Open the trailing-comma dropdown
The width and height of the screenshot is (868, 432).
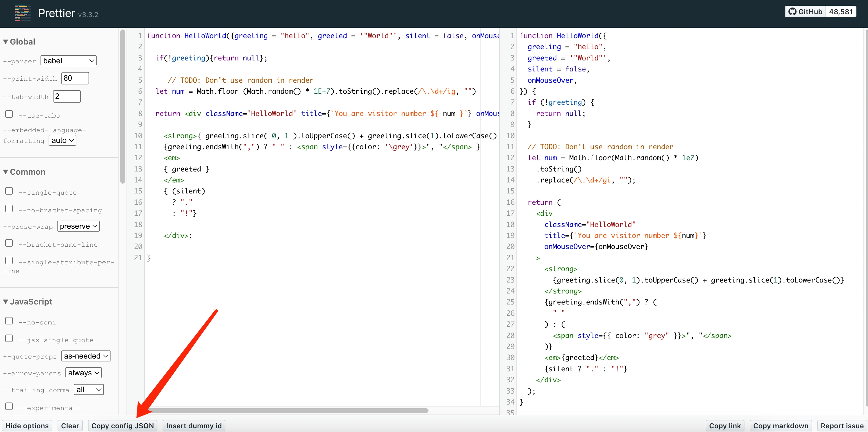pyautogui.click(x=89, y=389)
